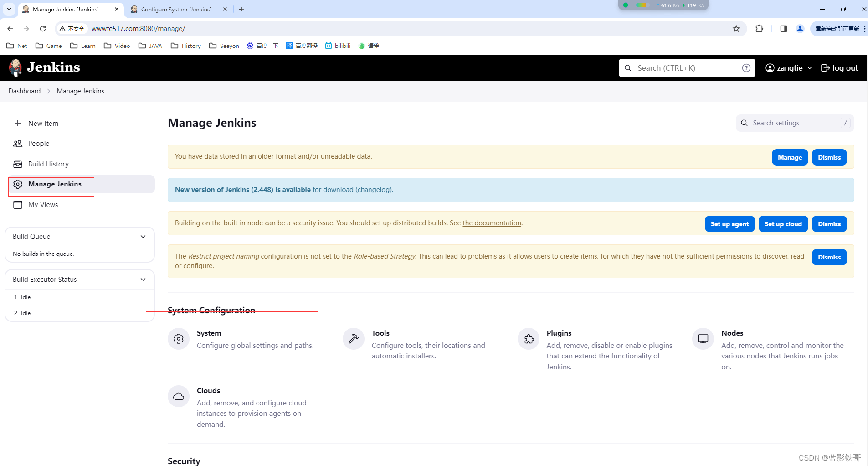
Task: Collapse the Build Queue panel chevron
Action: [143, 237]
